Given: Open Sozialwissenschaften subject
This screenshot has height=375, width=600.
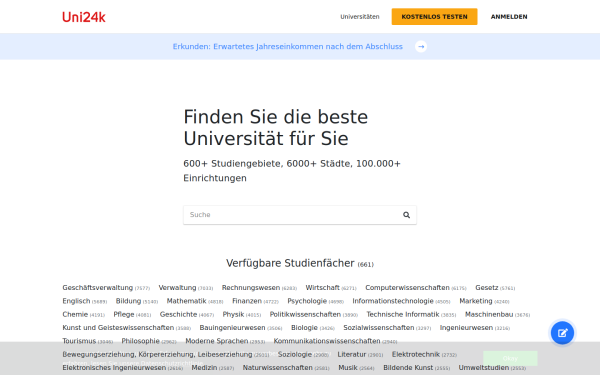Looking at the screenshot, I should [378, 328].
